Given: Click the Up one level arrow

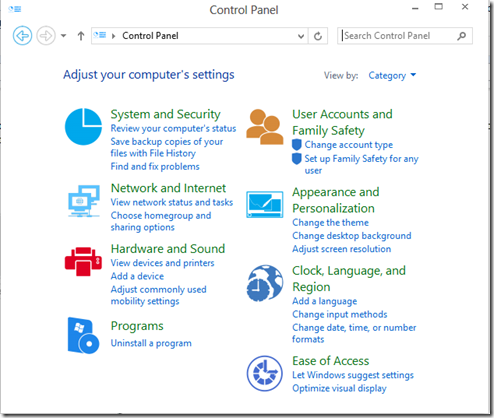Looking at the screenshot, I should click(81, 36).
